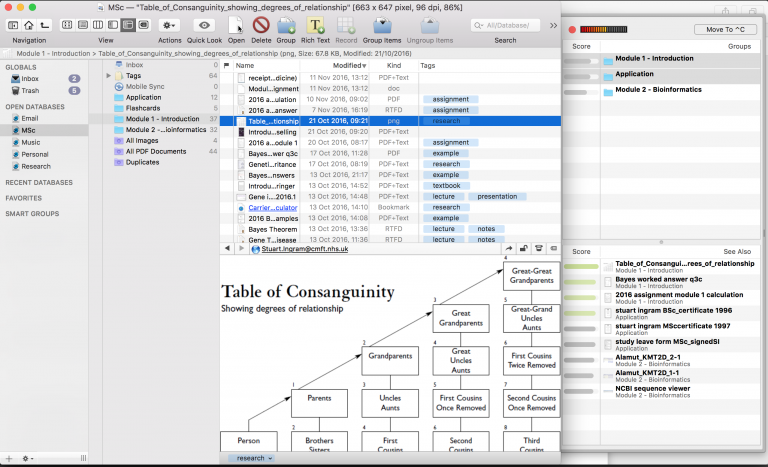
Task: Toggle the lock icon in preview bar
Action: pyautogui.click(x=524, y=248)
